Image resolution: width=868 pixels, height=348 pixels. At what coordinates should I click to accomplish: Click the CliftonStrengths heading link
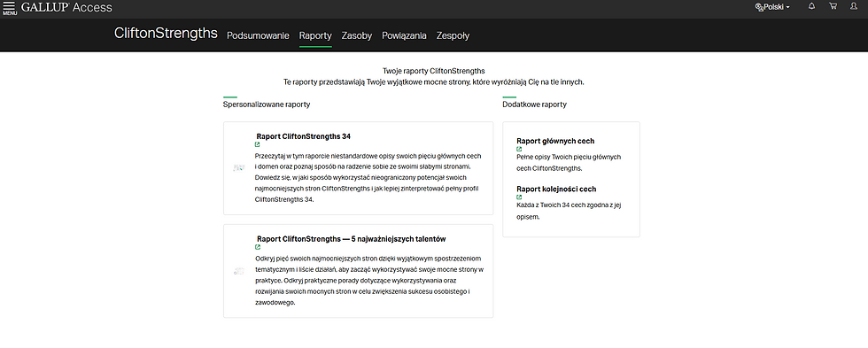click(166, 33)
